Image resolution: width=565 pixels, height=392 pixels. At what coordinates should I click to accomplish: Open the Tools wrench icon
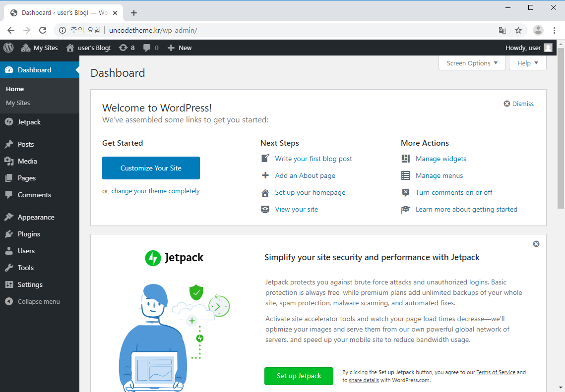9,268
